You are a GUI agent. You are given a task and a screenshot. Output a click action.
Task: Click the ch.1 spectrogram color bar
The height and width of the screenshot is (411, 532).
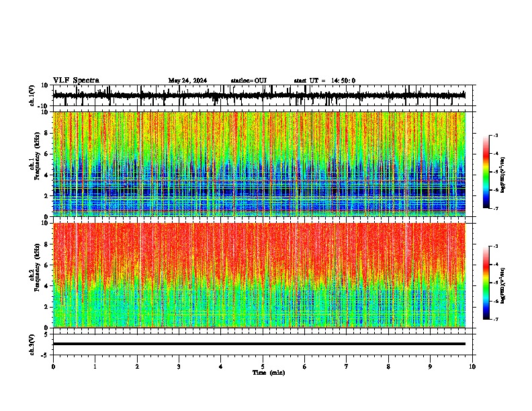[x=486, y=172]
